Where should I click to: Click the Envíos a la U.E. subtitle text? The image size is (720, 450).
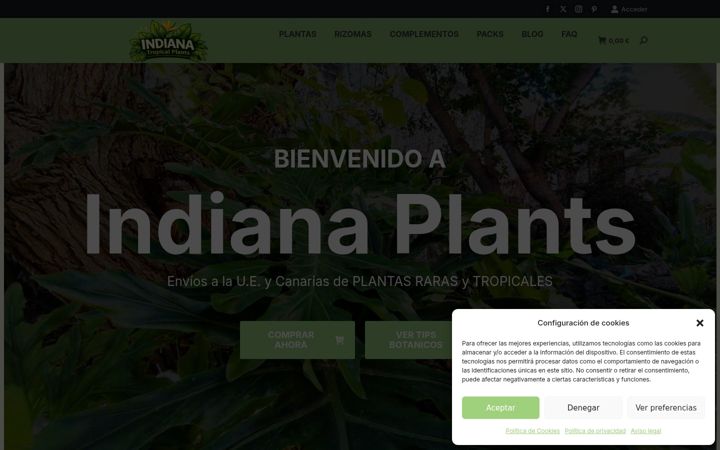[x=360, y=281]
